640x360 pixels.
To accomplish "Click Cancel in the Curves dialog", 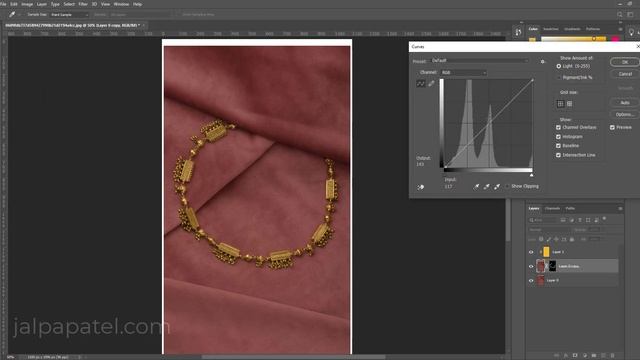I will coord(625,74).
